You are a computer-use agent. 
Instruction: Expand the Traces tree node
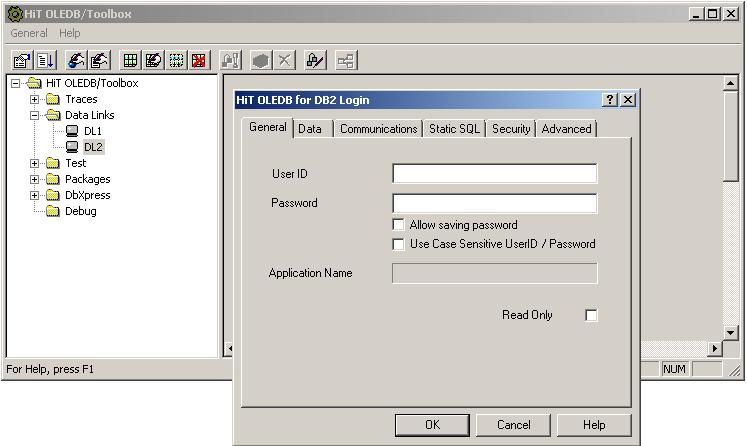tap(34, 99)
